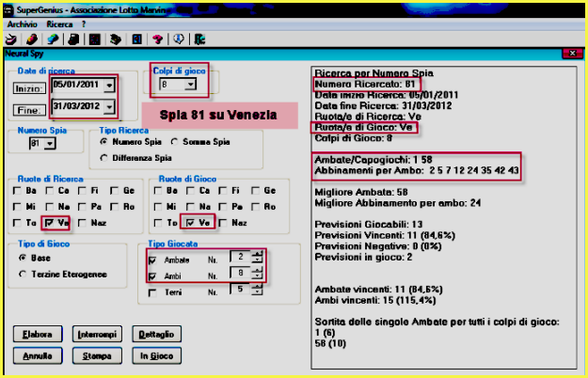Open the Numero Spia dropdown
Image resolution: width=588 pixels, height=378 pixels.
click(50, 143)
